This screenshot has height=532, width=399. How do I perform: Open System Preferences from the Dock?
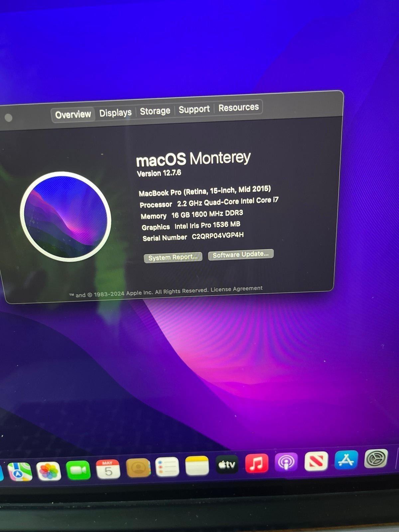click(x=376, y=459)
